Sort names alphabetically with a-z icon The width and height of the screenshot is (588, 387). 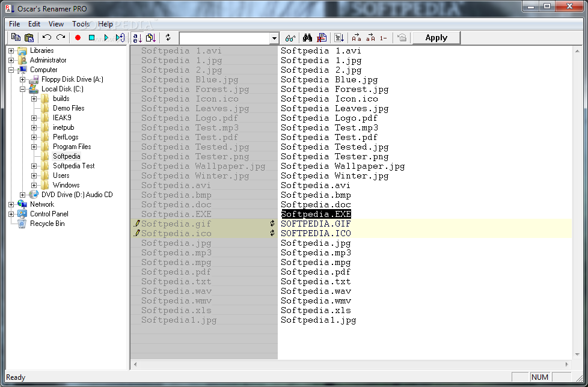point(137,37)
